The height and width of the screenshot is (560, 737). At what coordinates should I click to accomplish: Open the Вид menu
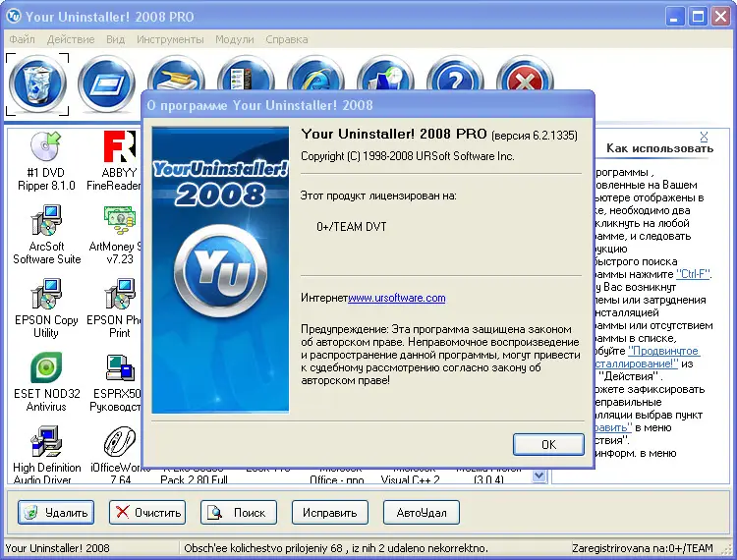coord(115,39)
